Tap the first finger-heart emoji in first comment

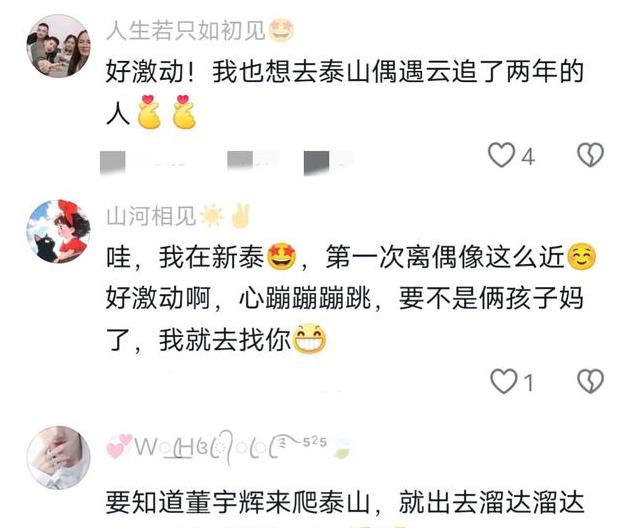coord(149,112)
